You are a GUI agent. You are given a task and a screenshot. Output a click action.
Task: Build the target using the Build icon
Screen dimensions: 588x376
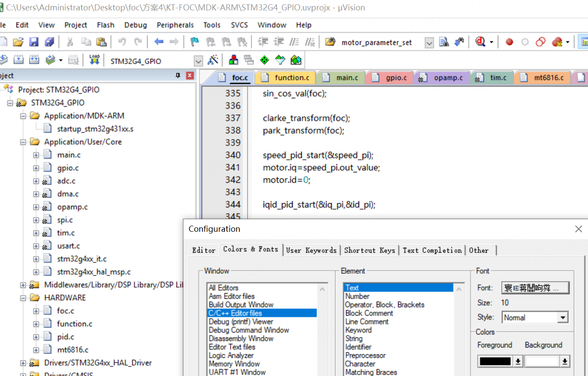click(x=18, y=60)
